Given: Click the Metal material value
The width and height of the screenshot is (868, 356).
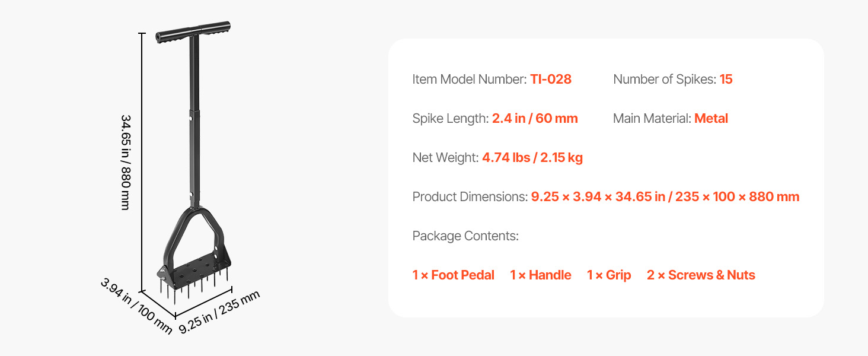Looking at the screenshot, I should point(711,119).
